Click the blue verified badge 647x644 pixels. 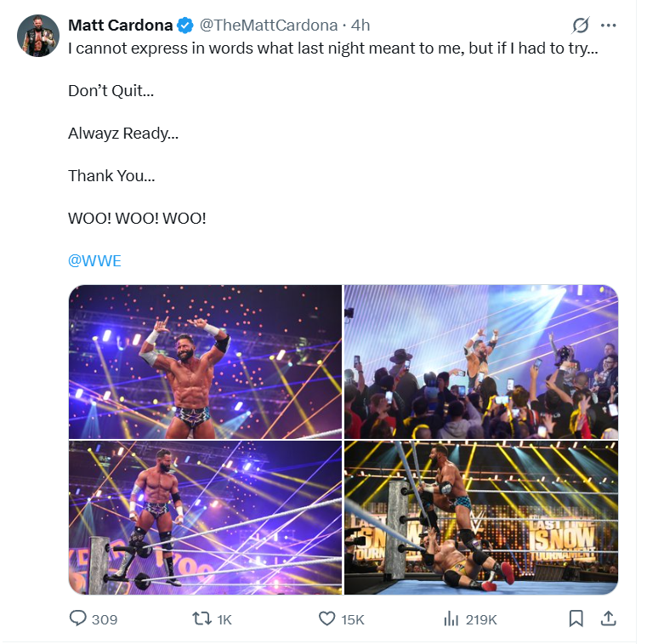[x=184, y=26]
